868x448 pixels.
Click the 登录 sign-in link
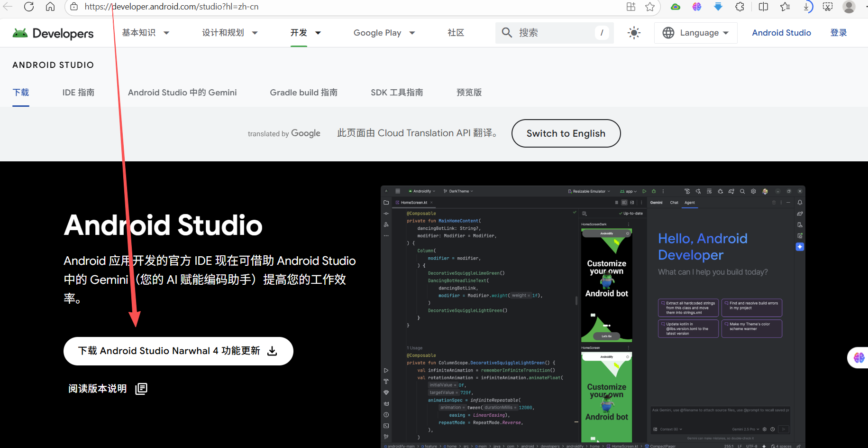(839, 33)
